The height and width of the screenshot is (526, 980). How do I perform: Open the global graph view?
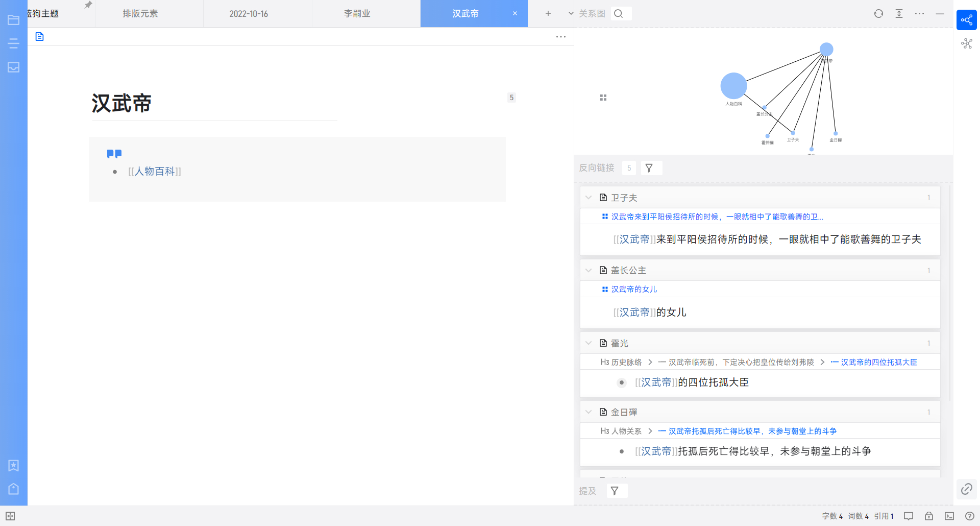967,43
